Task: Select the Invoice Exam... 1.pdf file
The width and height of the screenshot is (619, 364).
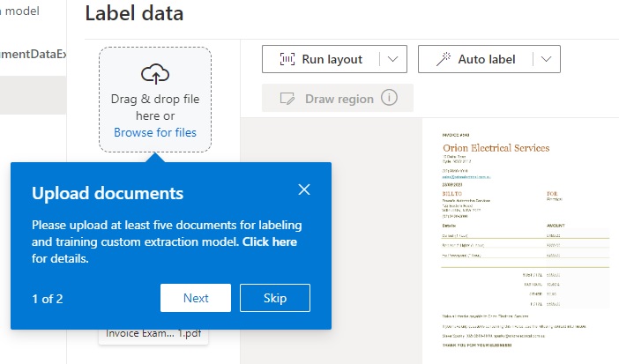Action: (x=153, y=335)
